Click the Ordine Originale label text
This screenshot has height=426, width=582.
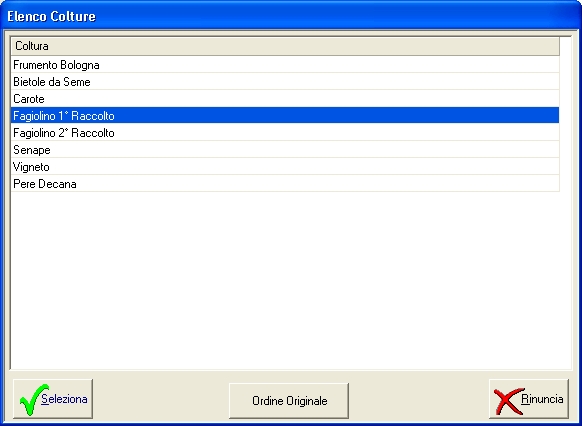(x=290, y=401)
